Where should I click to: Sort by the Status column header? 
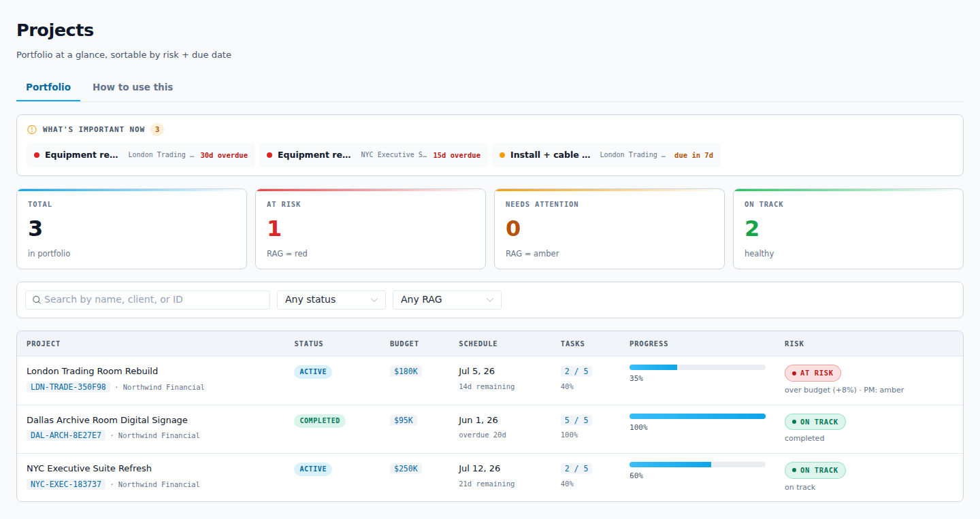coord(308,344)
